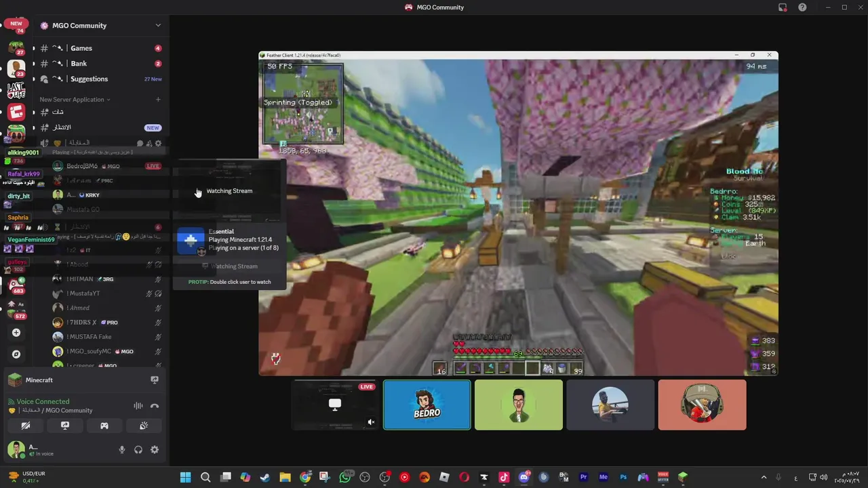Image resolution: width=868 pixels, height=488 pixels.
Task: Open the Games text channel
Action: 100,48
